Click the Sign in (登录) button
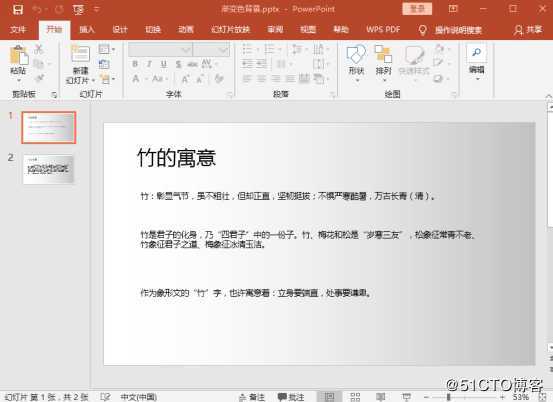Screen dimensions: 553x402 click(417, 9)
